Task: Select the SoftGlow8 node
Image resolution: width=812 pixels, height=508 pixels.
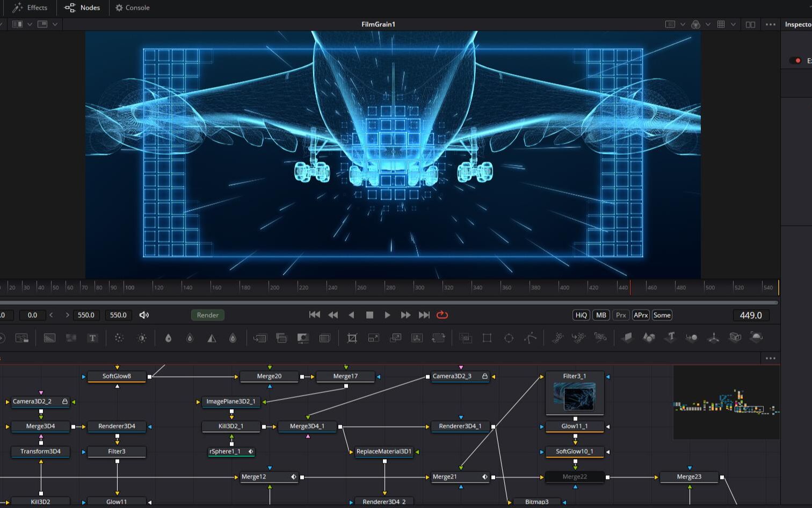Action: click(117, 376)
